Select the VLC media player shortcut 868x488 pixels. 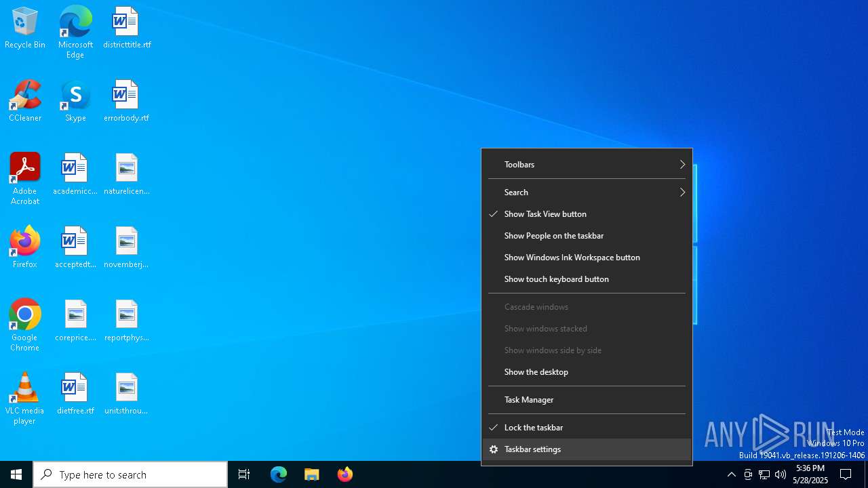coord(25,399)
